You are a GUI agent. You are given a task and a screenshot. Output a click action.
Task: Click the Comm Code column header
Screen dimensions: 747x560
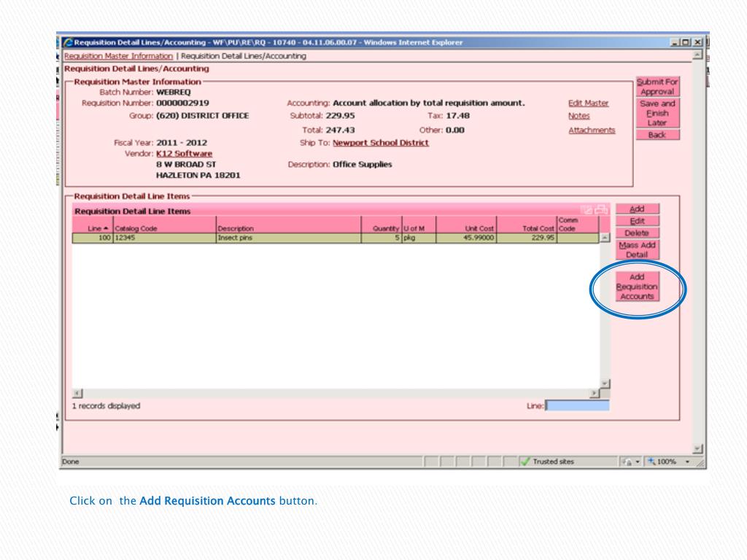coord(578,225)
